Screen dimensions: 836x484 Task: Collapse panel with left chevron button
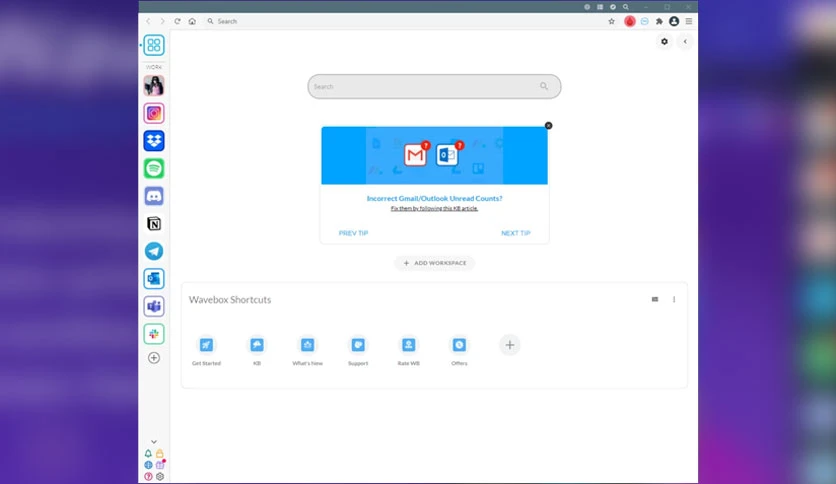tap(685, 41)
